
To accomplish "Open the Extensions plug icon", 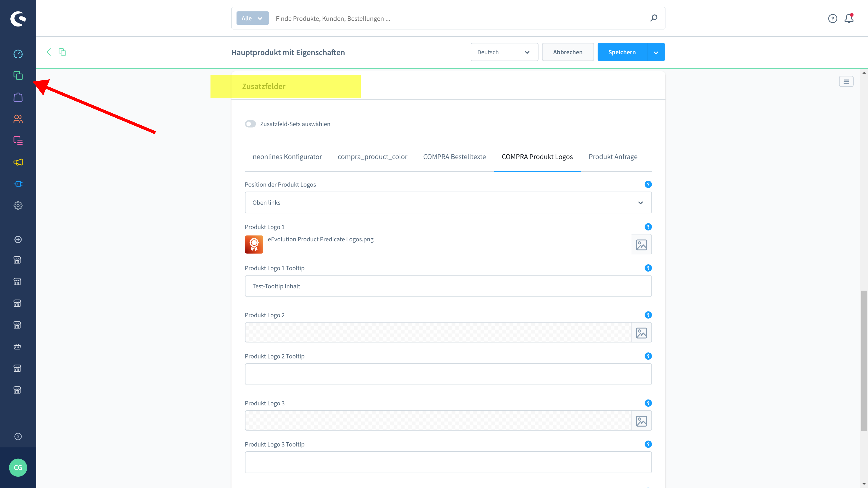I will (18, 184).
